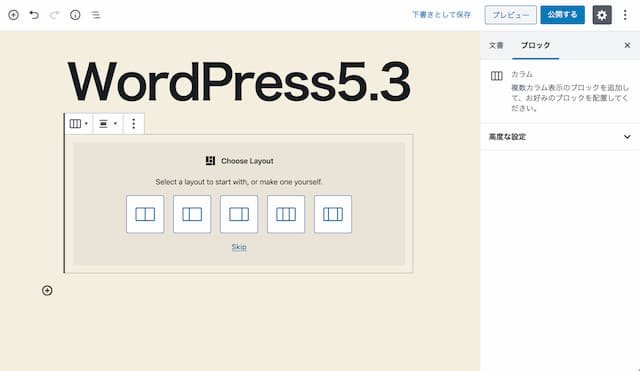Choose three columns wide center layout
Image resolution: width=640 pixels, height=371 pixels.
pyautogui.click(x=333, y=214)
